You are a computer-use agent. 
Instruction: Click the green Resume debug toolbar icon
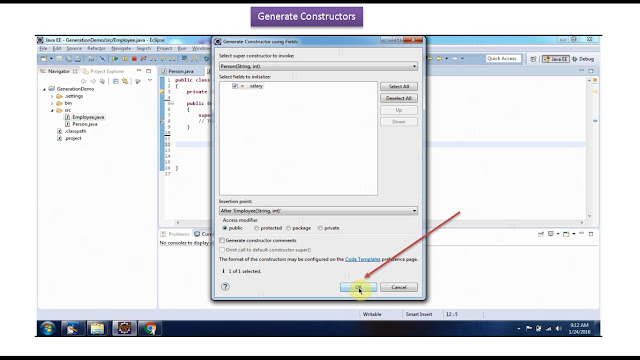pyautogui.click(x=115, y=59)
